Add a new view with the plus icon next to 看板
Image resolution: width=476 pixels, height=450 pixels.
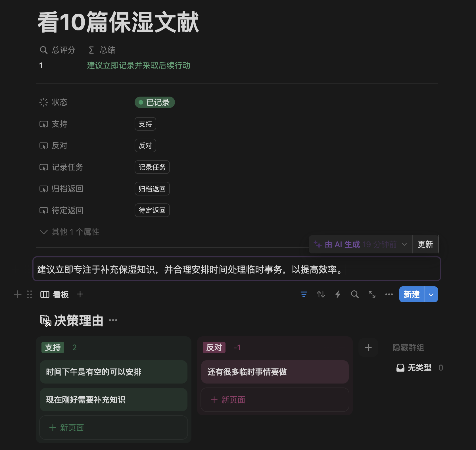(80, 294)
